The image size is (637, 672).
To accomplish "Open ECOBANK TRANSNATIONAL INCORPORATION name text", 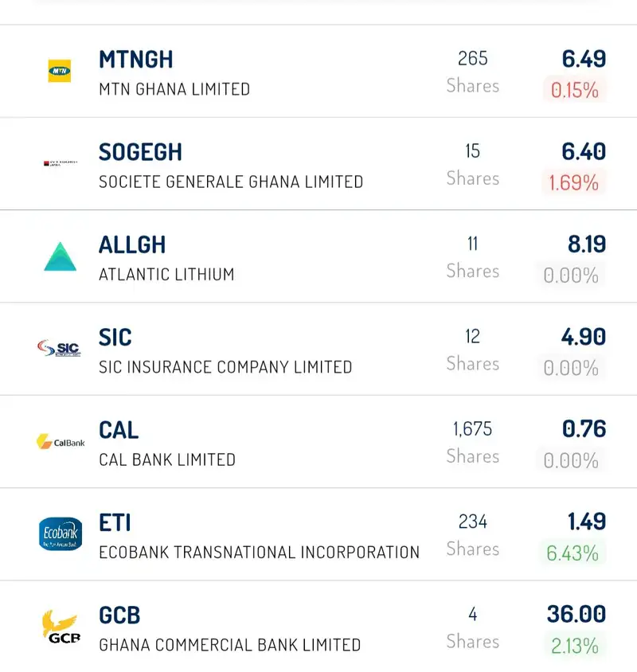I will pos(259,553).
